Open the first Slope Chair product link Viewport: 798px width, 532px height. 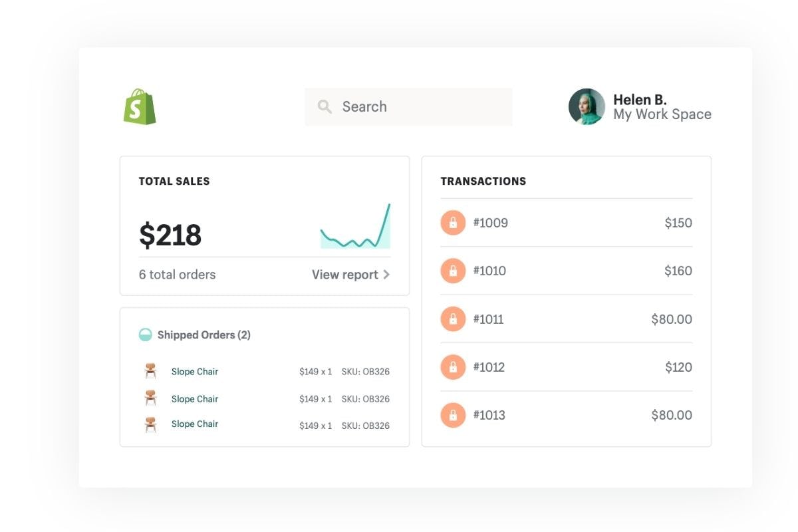[x=194, y=372]
